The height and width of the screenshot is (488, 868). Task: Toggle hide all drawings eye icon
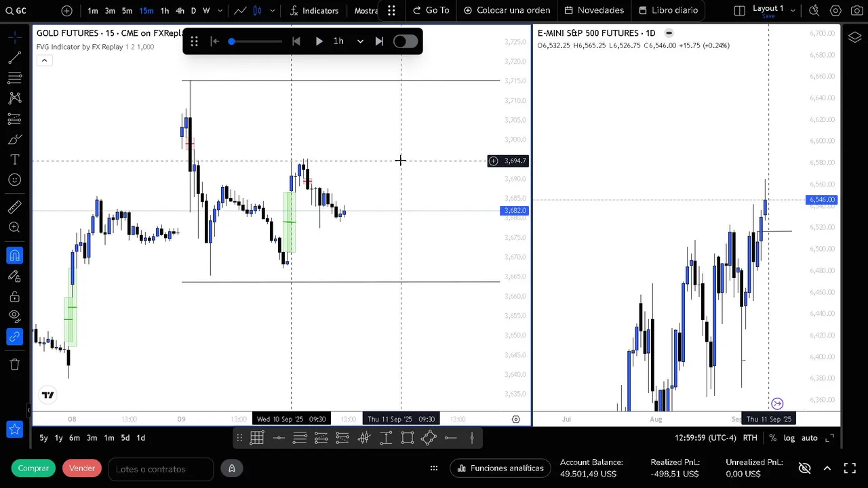pyautogui.click(x=14, y=316)
